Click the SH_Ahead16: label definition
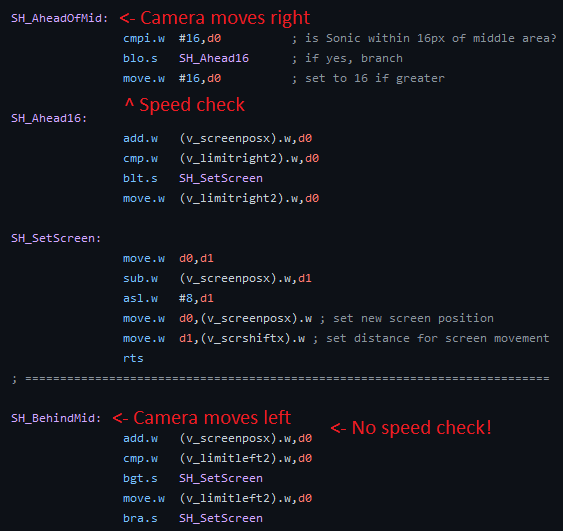The height and width of the screenshot is (531, 563). pyautogui.click(x=49, y=118)
